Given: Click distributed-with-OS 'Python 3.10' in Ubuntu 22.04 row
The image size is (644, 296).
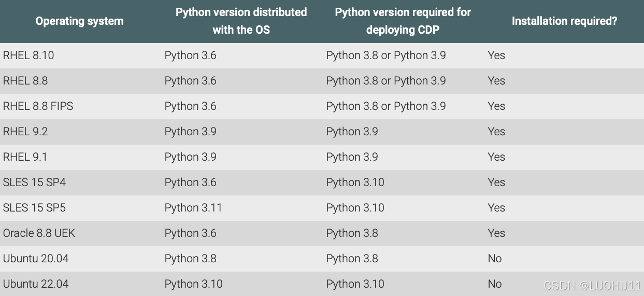Looking at the screenshot, I should 194,284.
